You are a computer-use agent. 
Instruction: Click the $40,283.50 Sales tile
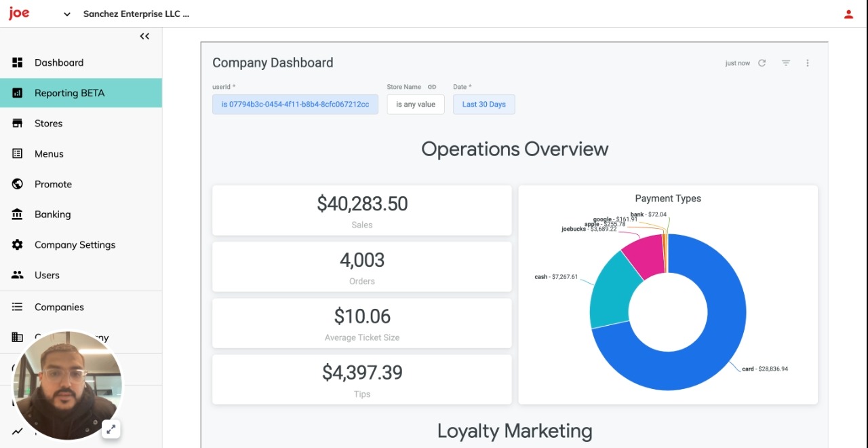tap(362, 210)
